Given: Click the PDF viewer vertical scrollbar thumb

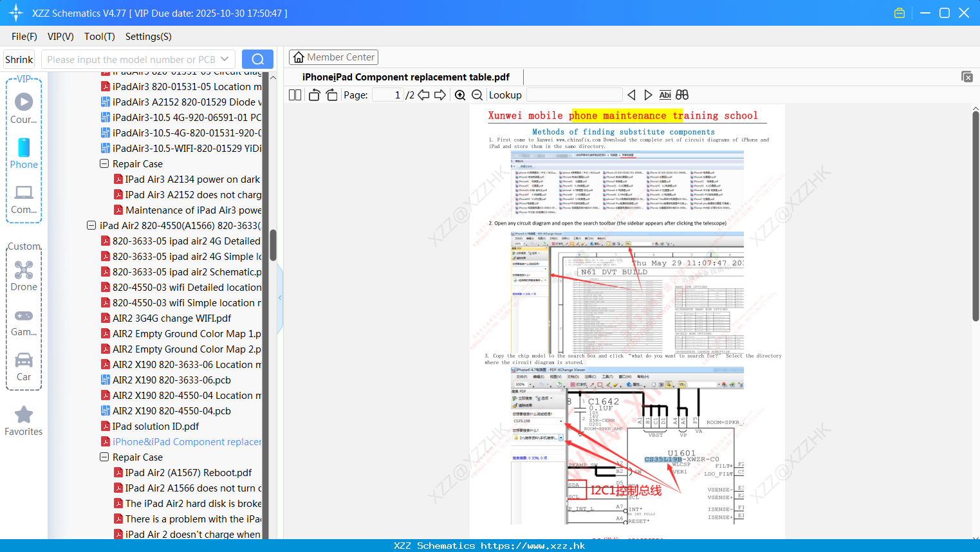Looking at the screenshot, I should (975, 216).
